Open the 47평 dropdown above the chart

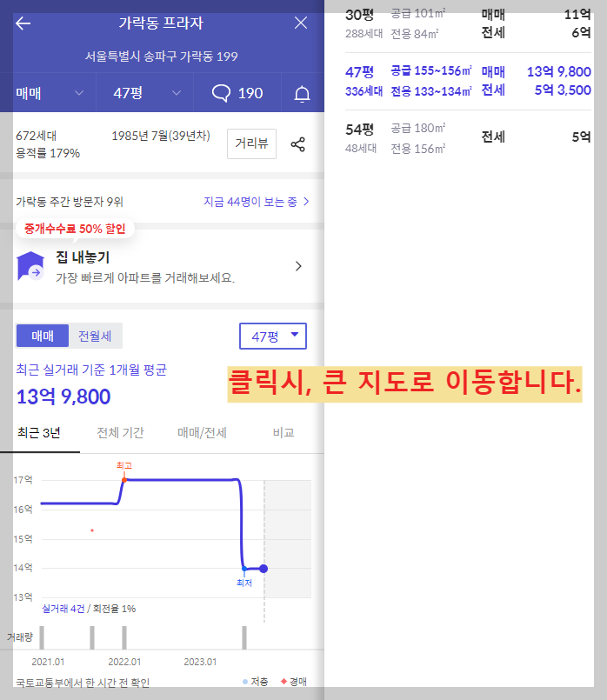273,336
